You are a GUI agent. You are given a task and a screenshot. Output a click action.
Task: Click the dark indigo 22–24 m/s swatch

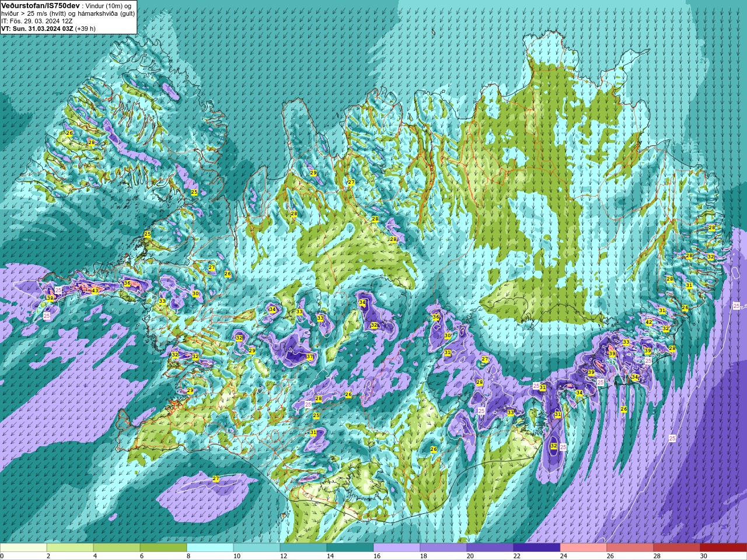click(537, 548)
